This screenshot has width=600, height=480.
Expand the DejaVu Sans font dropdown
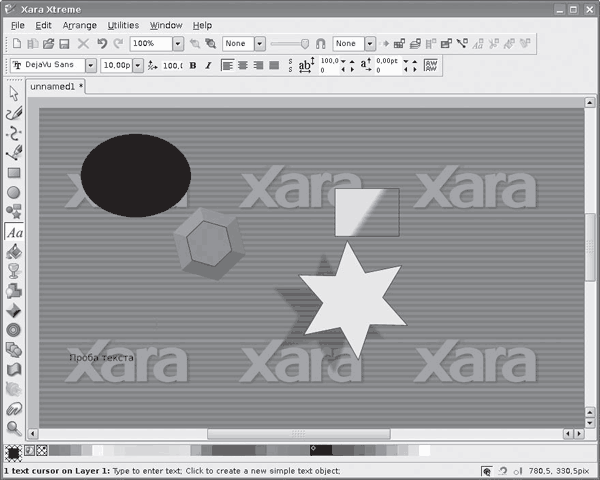(91, 65)
